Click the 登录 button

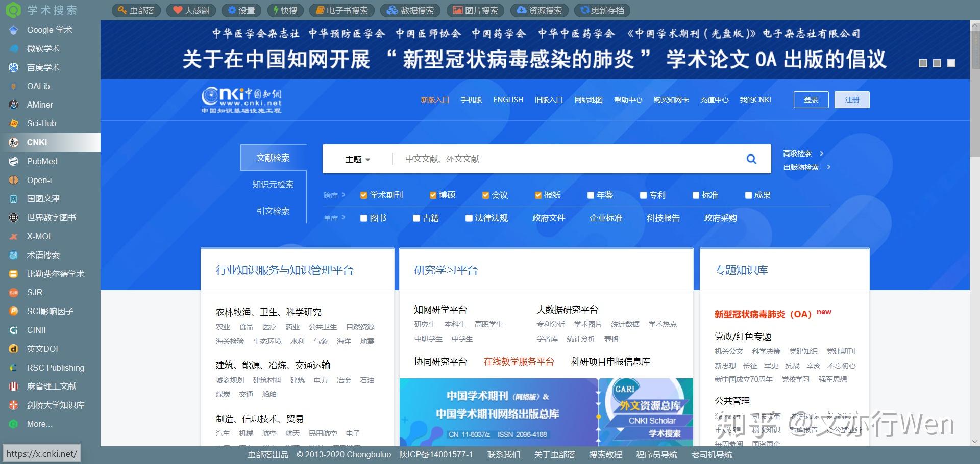tap(811, 100)
